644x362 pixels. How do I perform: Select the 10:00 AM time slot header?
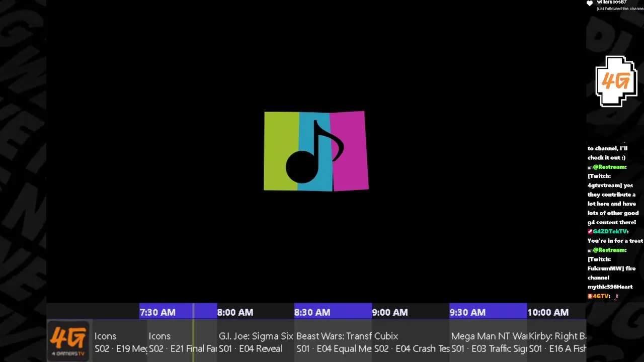[x=556, y=312]
